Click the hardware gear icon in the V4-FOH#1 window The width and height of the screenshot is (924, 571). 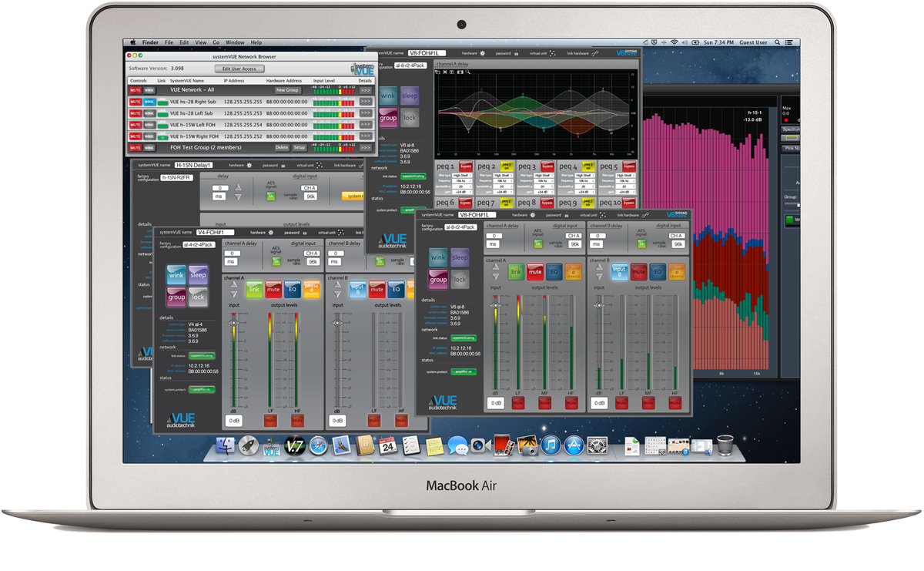click(271, 232)
